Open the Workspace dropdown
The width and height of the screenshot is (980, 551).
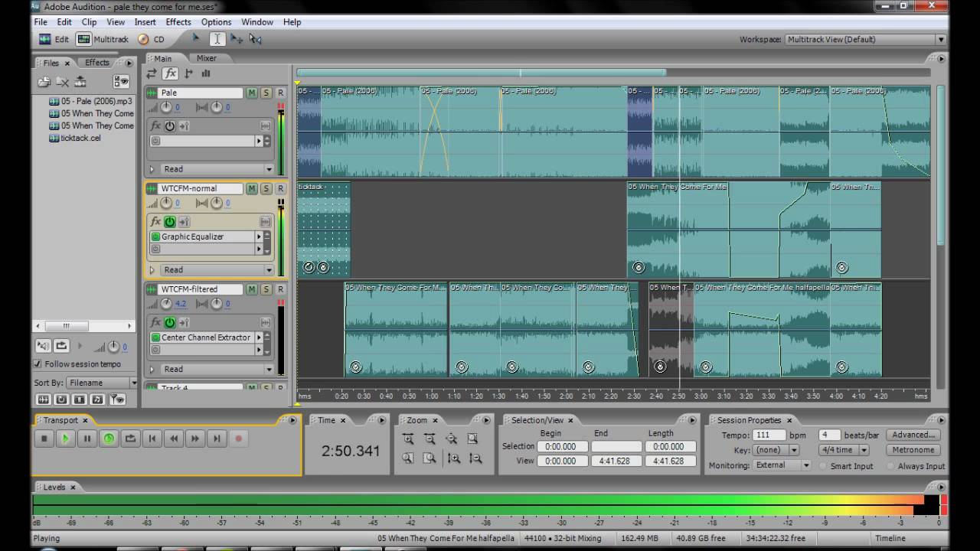point(865,39)
